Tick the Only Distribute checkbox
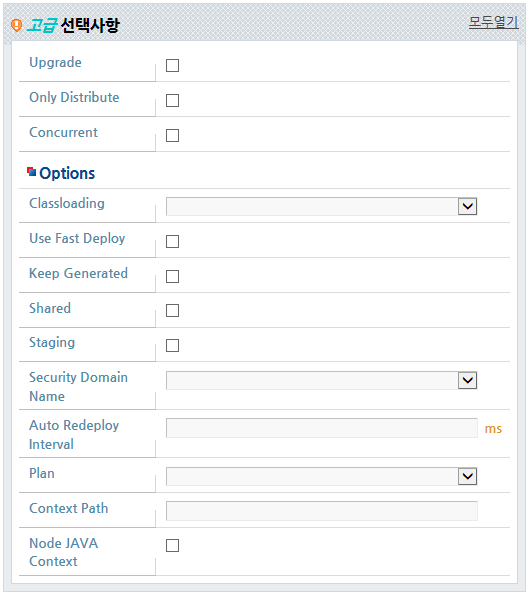This screenshot has height=595, width=529. coord(172,101)
